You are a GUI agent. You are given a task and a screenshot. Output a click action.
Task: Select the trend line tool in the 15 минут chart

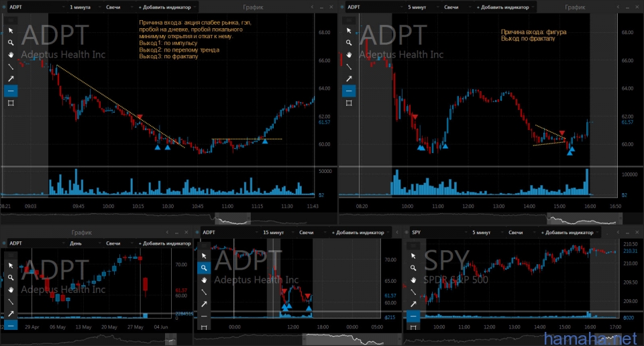[x=204, y=292]
